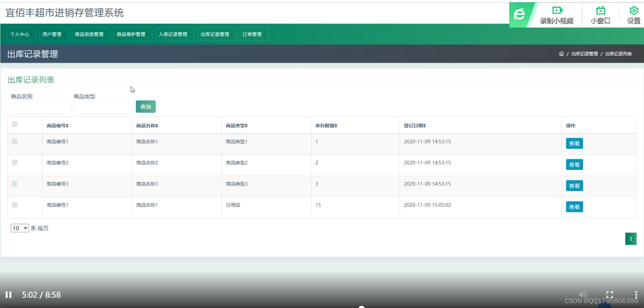Sort by 商品编号 column arrows
The height and width of the screenshot is (308, 644).
pos(67,126)
